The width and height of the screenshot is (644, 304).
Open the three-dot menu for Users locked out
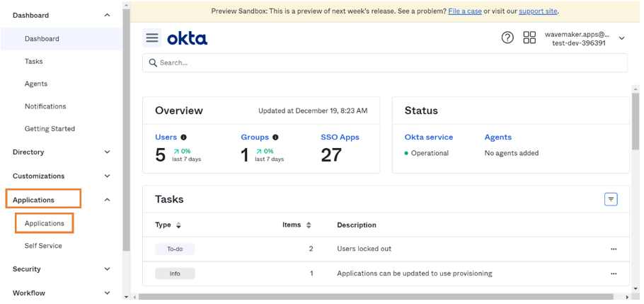coord(613,249)
